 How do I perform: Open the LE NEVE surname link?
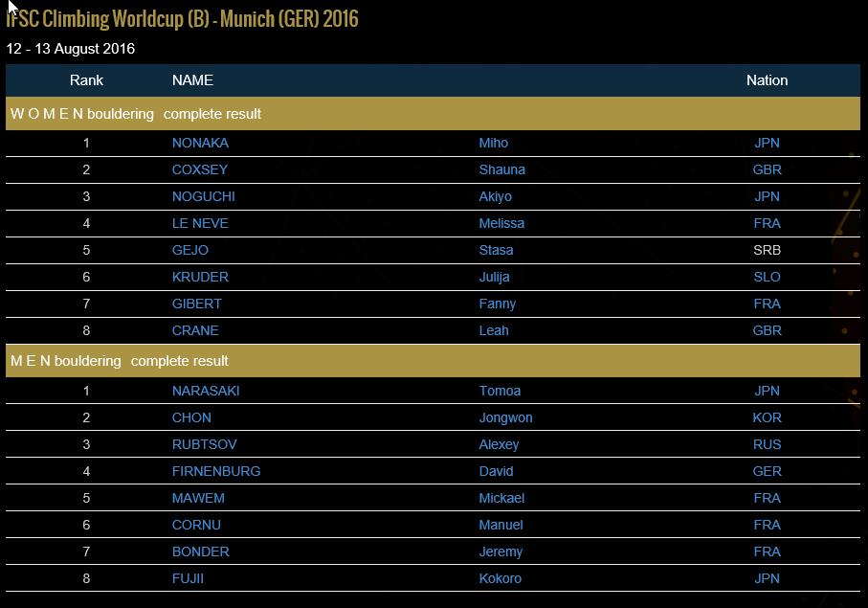click(200, 223)
